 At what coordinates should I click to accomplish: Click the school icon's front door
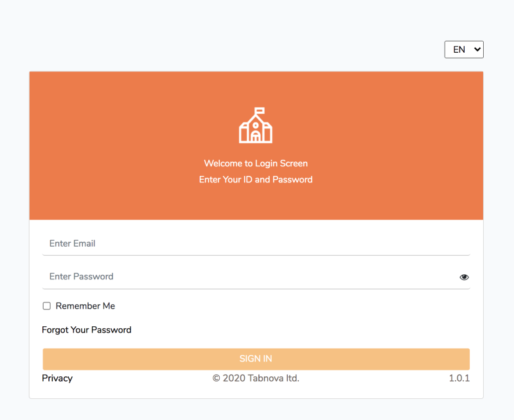coord(256,137)
